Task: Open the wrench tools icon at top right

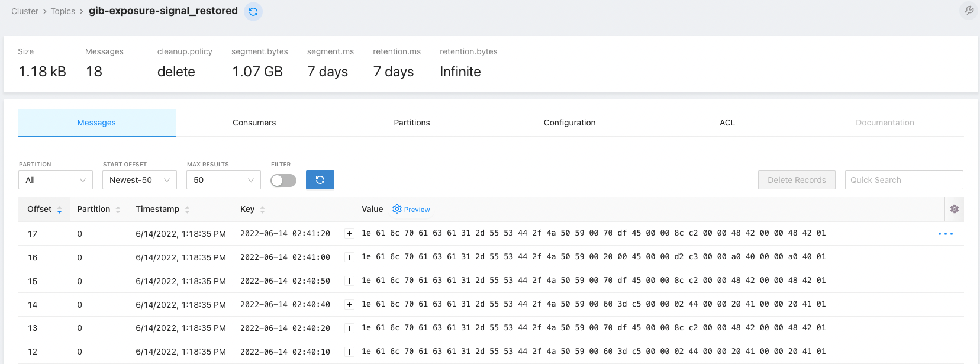Action: [969, 10]
